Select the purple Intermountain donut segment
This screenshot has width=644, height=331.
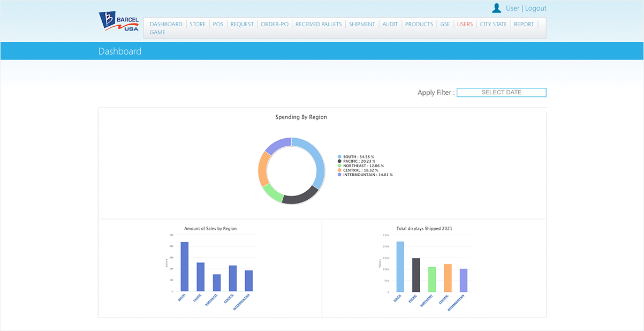tap(278, 145)
